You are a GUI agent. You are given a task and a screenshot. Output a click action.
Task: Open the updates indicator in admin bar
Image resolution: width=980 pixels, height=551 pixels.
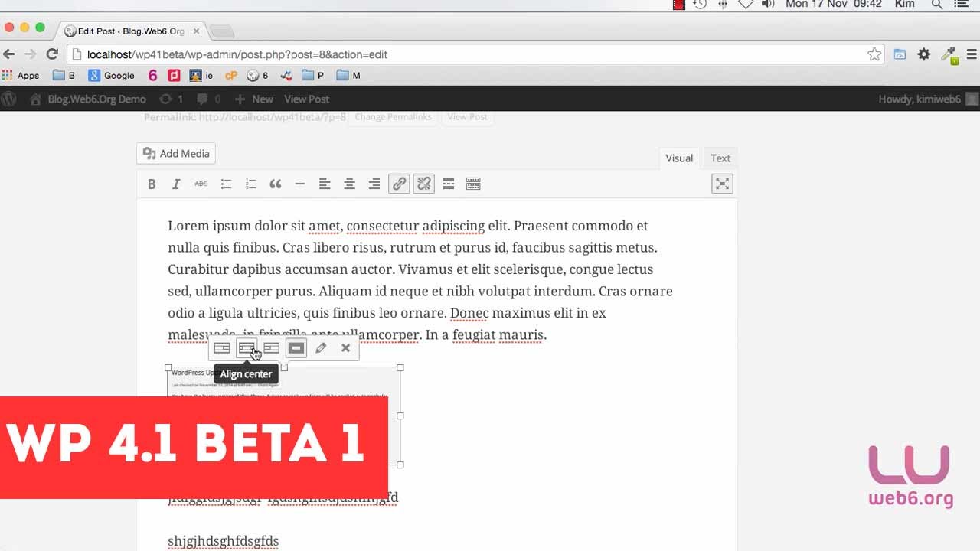click(171, 99)
